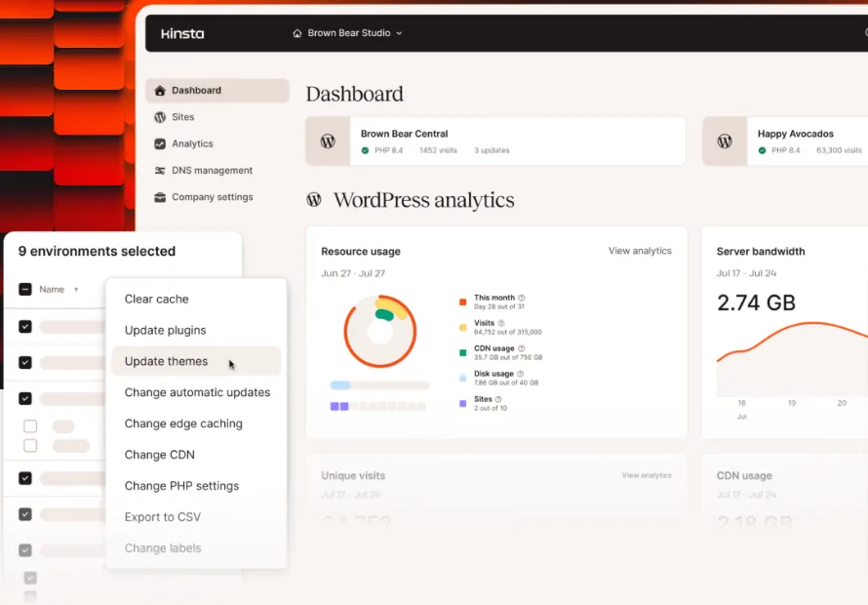Click the Server bandwidth line chart

click(x=792, y=359)
